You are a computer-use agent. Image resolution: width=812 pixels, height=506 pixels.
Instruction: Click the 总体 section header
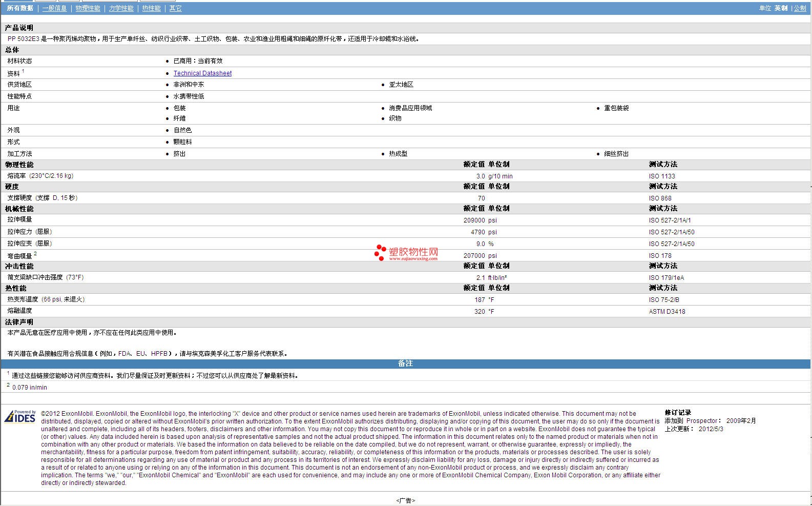12,50
